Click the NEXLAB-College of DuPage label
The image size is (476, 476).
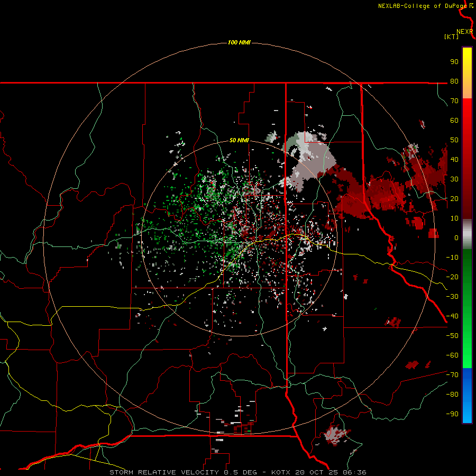pyautogui.click(x=422, y=6)
